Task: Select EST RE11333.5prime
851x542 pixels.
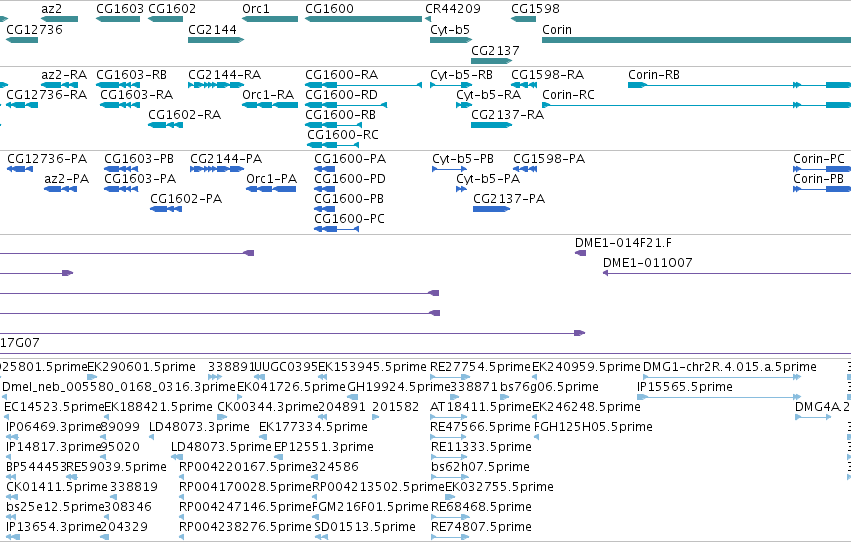Action: click(x=449, y=457)
